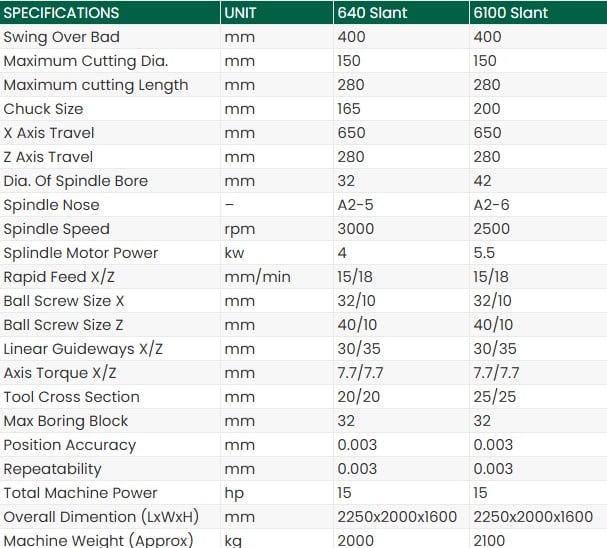This screenshot has width=607, height=548.
Task: Select the Max Boring Block label
Action: click(66, 421)
